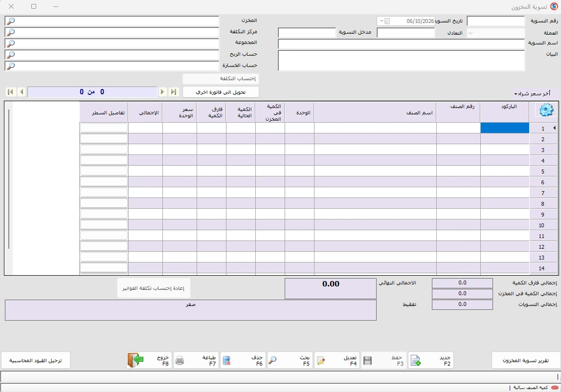Click the اسم الصنف column header
The height and width of the screenshot is (392, 561).
(x=375, y=113)
